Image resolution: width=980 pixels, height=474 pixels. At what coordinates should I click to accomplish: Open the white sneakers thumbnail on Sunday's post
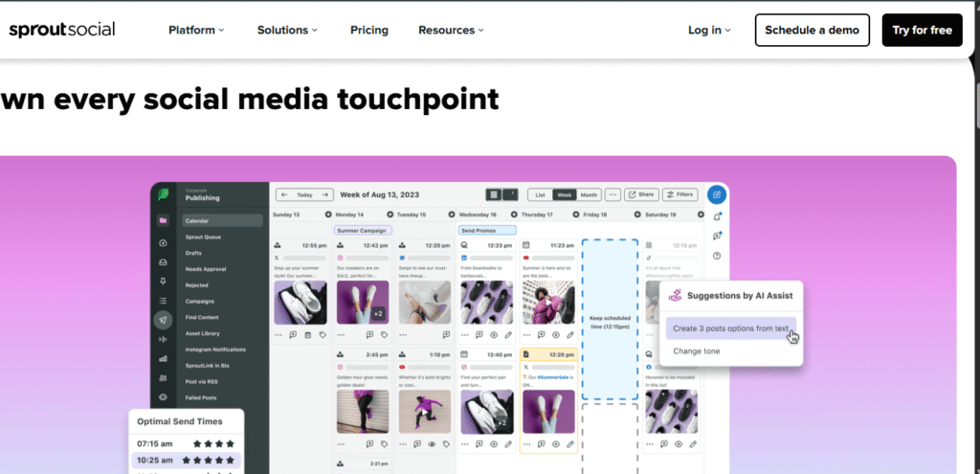click(300, 303)
